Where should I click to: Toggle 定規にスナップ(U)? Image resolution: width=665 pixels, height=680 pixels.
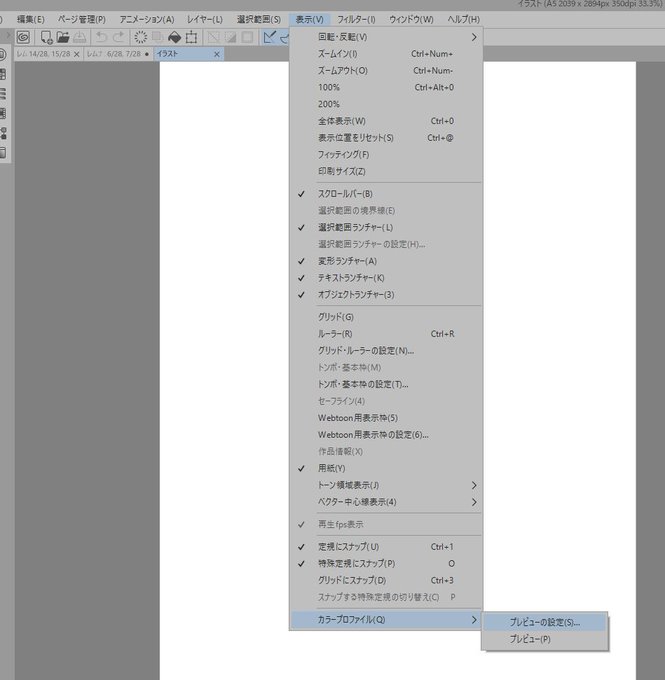coord(386,547)
